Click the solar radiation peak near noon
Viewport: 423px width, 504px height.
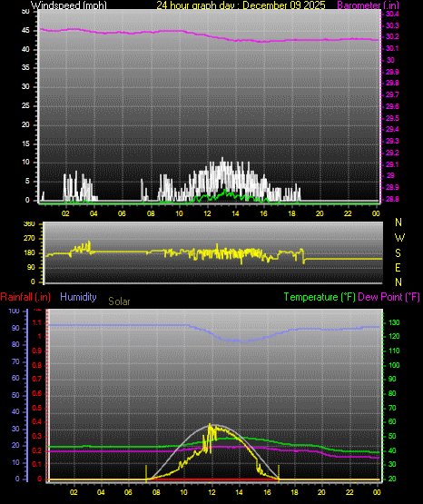click(210, 425)
